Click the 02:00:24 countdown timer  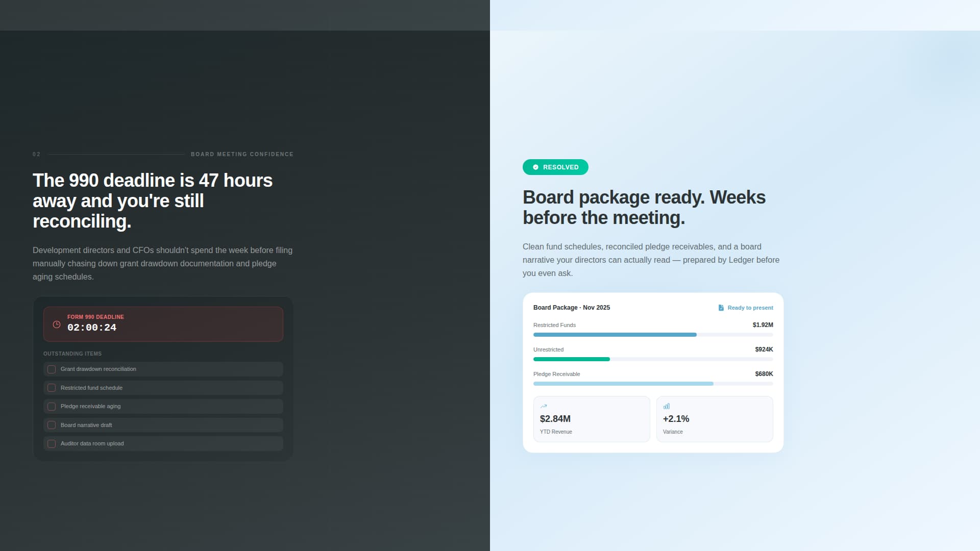pyautogui.click(x=92, y=328)
